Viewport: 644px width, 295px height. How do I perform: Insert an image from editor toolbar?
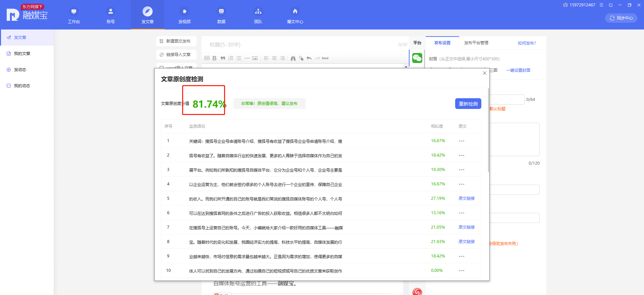tap(255, 58)
